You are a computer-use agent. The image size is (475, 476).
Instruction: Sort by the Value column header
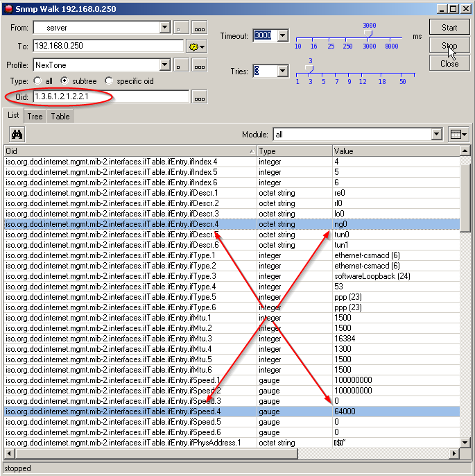coord(396,151)
